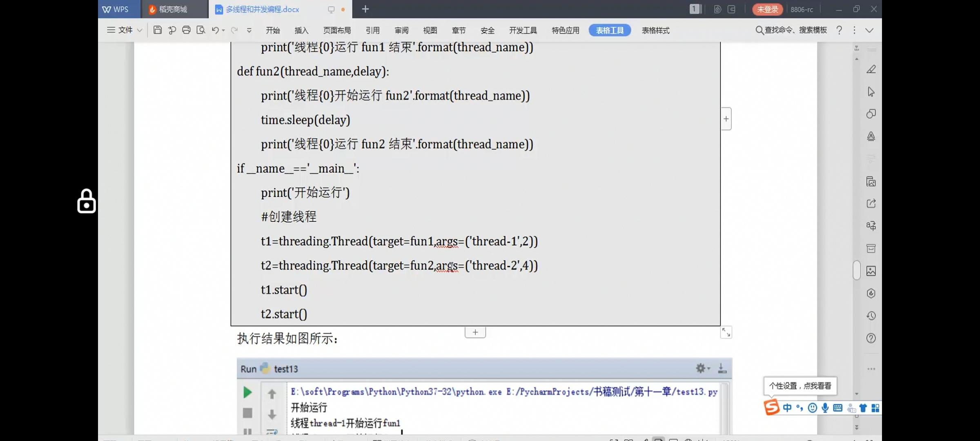This screenshot has width=980, height=441.
Task: Click the shield security icon in right sidebar
Action: click(871, 293)
